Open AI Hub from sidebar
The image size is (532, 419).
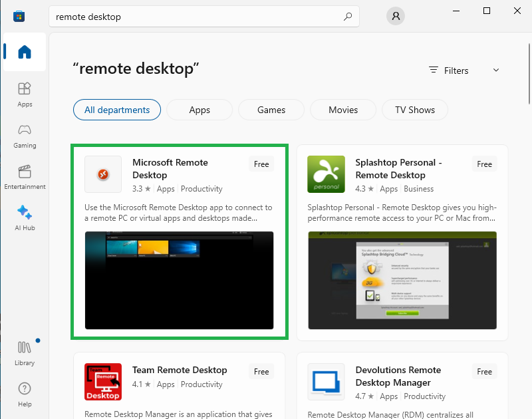pyautogui.click(x=25, y=217)
